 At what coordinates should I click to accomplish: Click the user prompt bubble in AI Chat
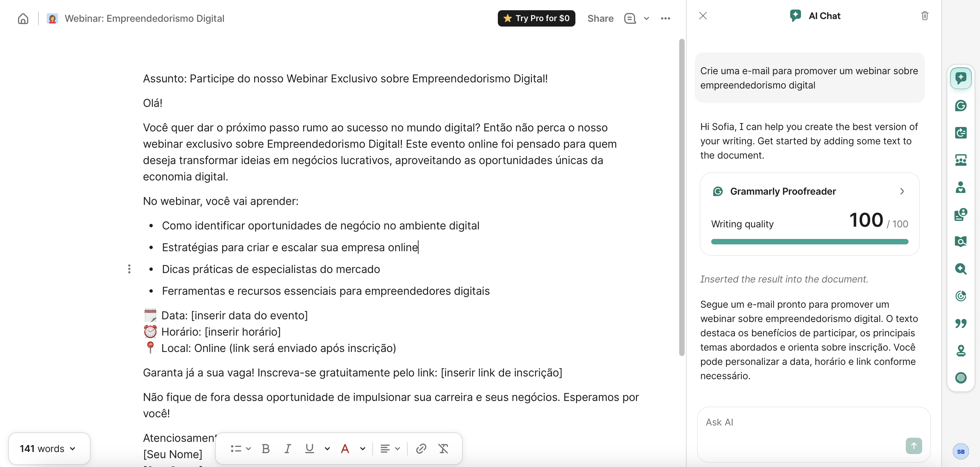tap(809, 78)
